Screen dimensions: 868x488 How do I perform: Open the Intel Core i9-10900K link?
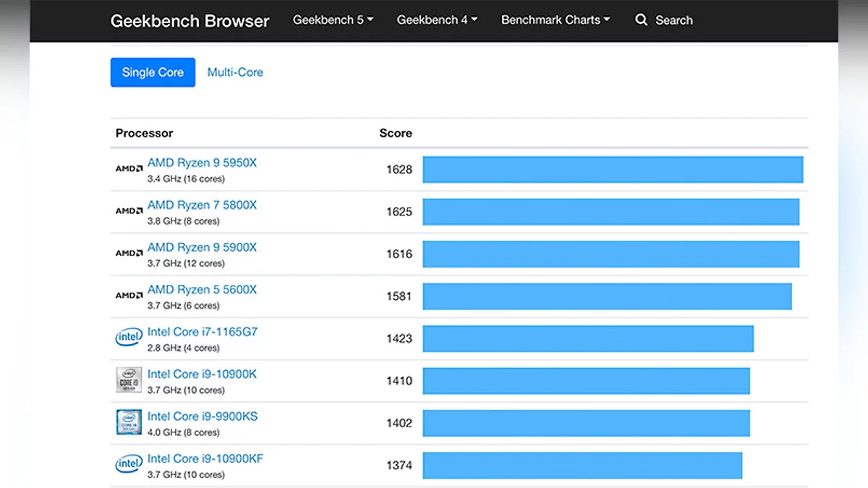tap(202, 374)
